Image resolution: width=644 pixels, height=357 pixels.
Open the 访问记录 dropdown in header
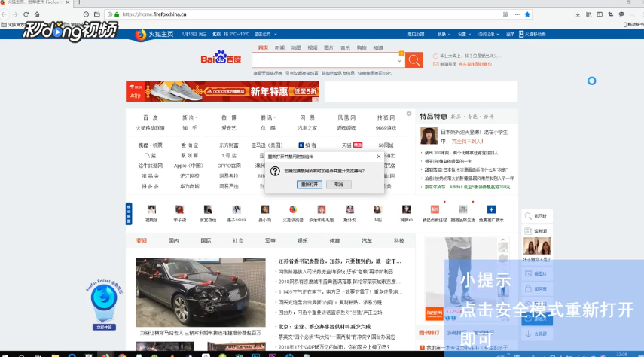488,34
